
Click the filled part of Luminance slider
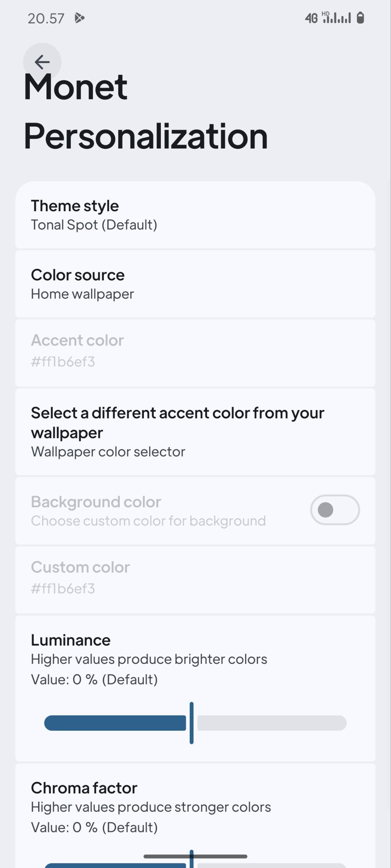click(115, 723)
